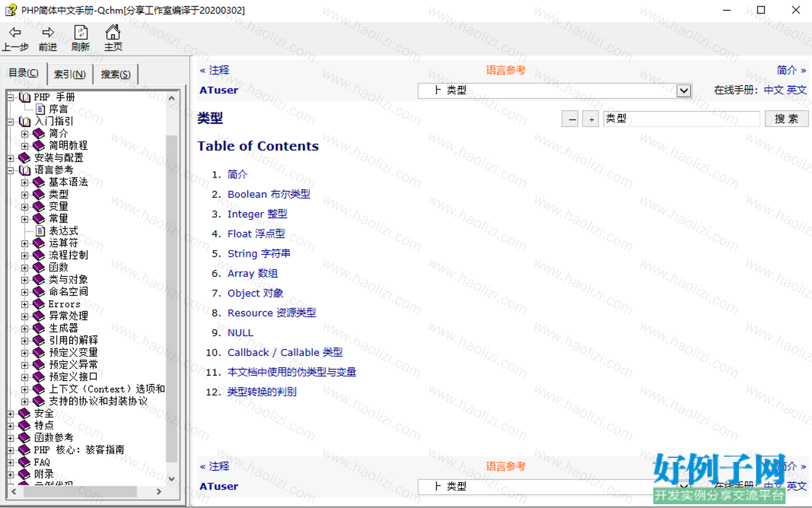Click the book icon next to 运算符
The image size is (812, 508).
coord(39,243)
